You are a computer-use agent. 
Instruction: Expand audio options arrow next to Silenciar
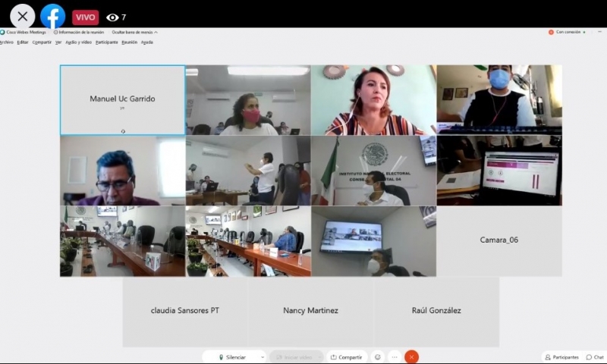click(262, 356)
